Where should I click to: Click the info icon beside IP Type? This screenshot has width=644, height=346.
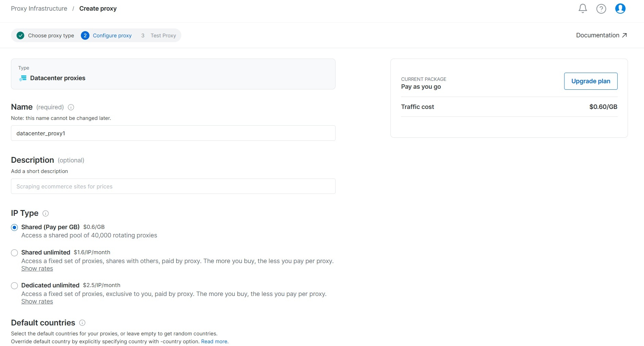coord(46,213)
